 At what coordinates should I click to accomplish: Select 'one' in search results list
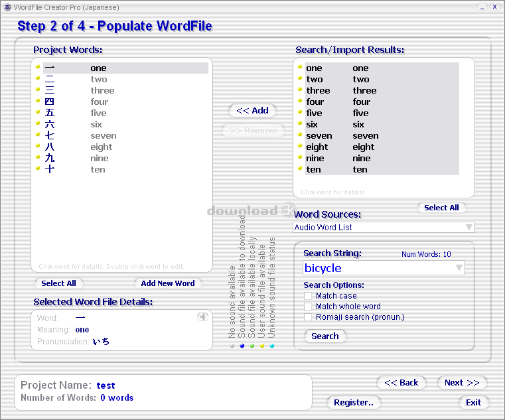coord(382,68)
